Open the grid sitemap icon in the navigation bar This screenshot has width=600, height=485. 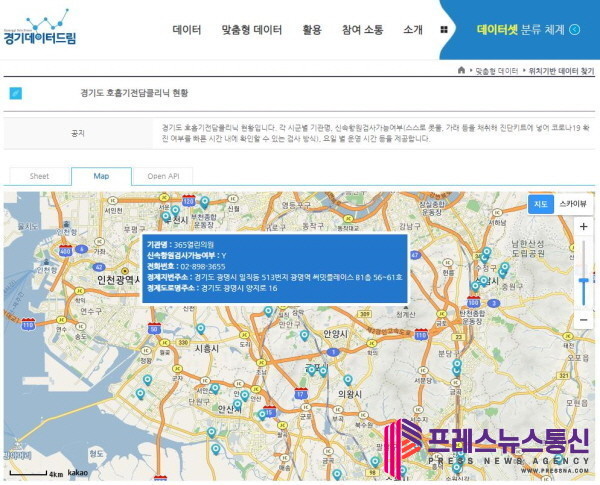click(x=444, y=30)
